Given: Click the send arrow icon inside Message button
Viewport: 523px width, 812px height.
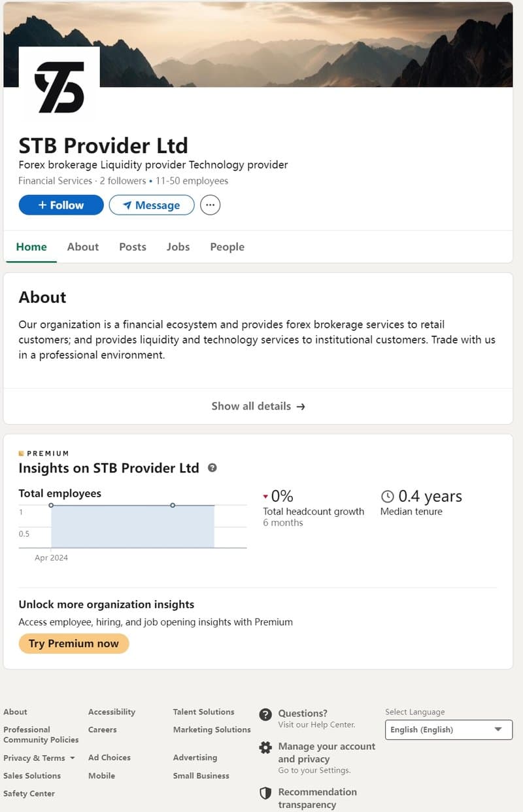Looking at the screenshot, I should [x=128, y=205].
